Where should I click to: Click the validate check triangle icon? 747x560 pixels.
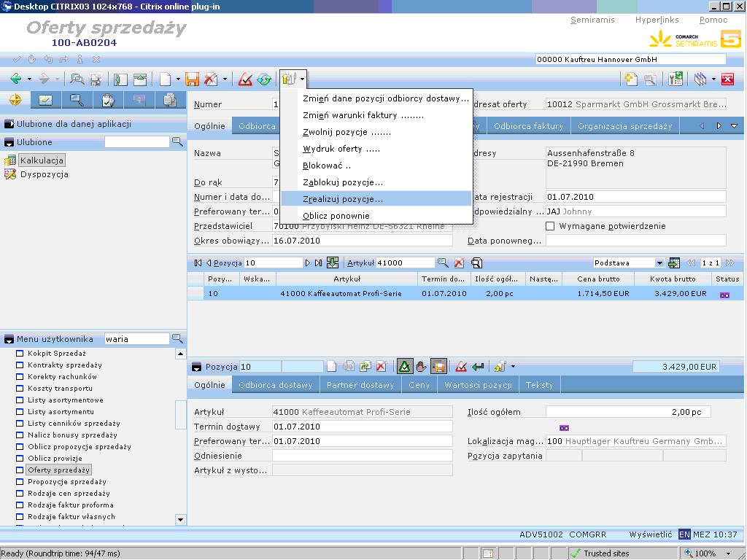coord(245,79)
